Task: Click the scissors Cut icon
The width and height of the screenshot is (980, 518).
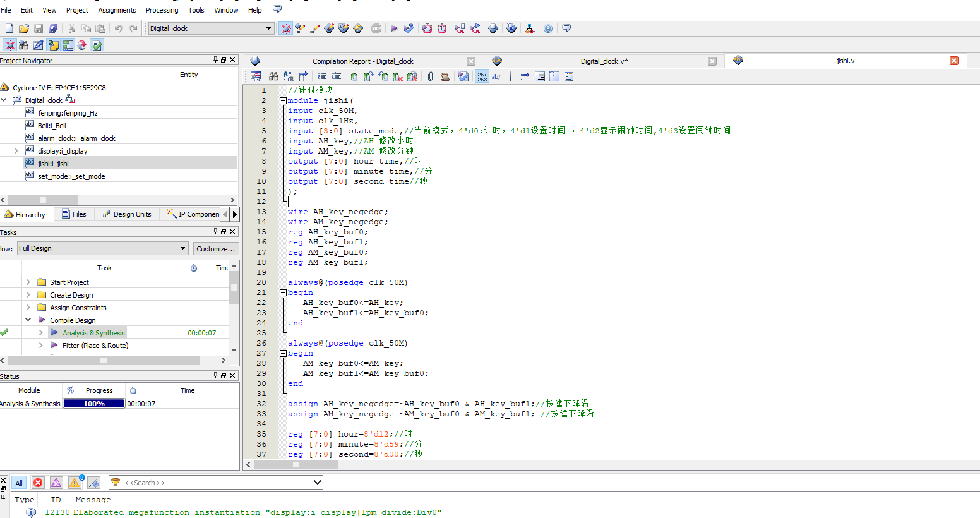Action: point(71,28)
